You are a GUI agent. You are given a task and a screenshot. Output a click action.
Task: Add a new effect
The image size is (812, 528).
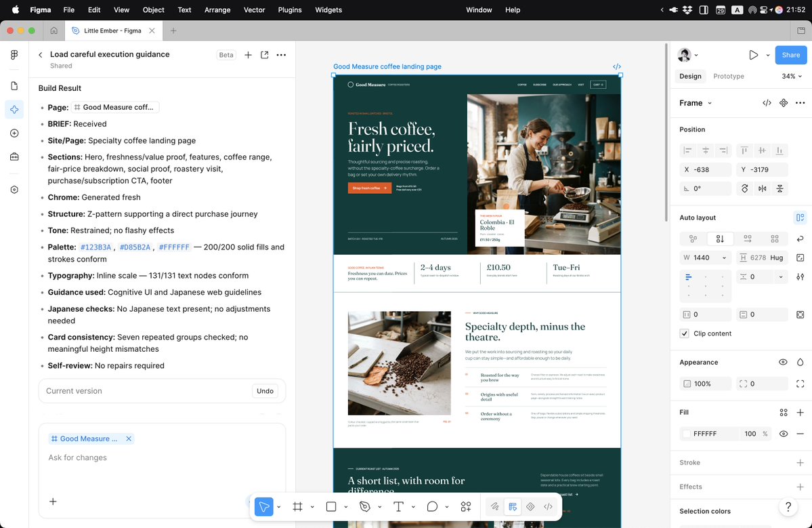pos(800,487)
